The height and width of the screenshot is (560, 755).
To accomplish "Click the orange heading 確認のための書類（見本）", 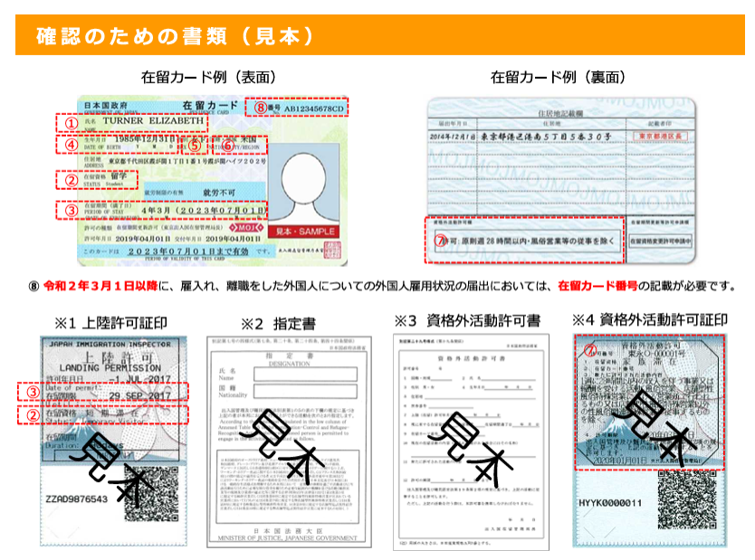I will pyautogui.click(x=176, y=36).
